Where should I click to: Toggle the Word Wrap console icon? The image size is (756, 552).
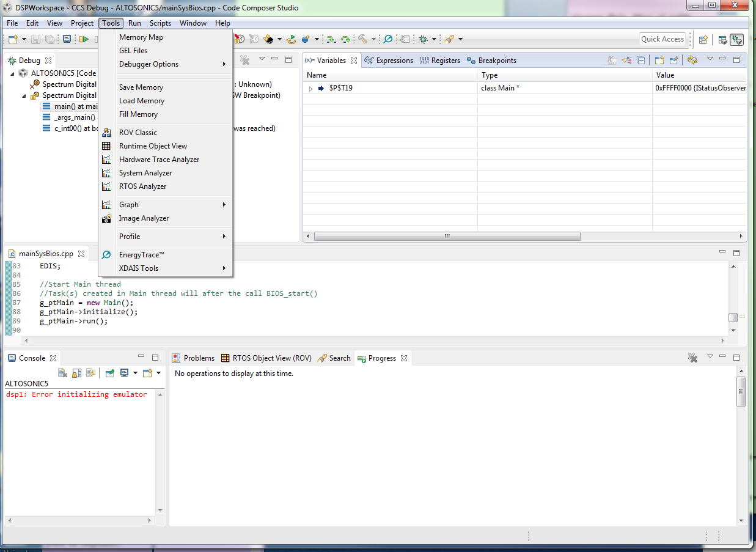point(90,373)
